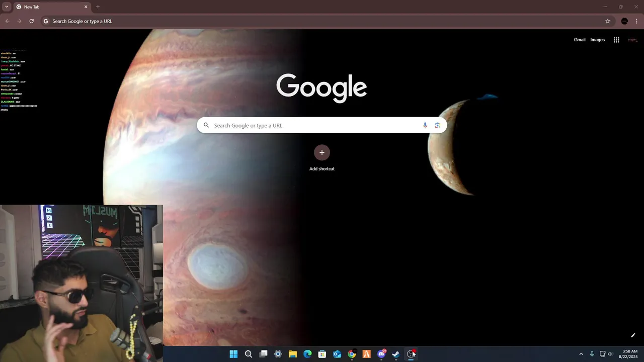This screenshot has height=362, width=644.
Task: Reload the current page
Action: (x=31, y=21)
